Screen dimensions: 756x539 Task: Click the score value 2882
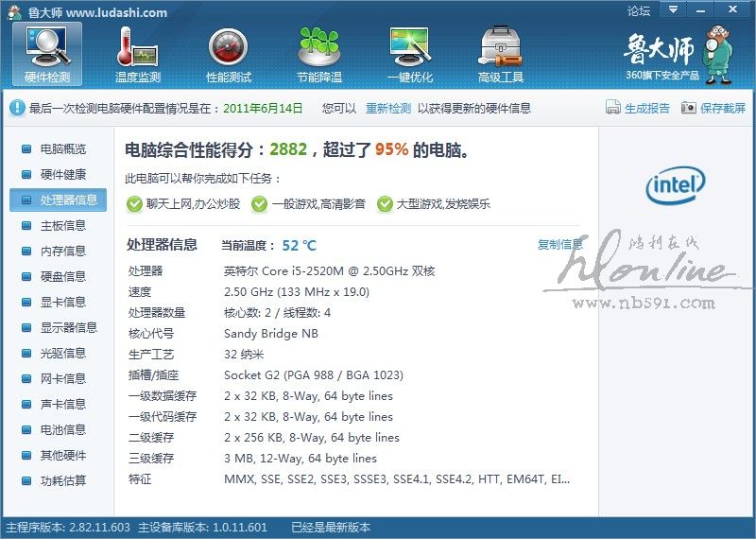pos(288,149)
